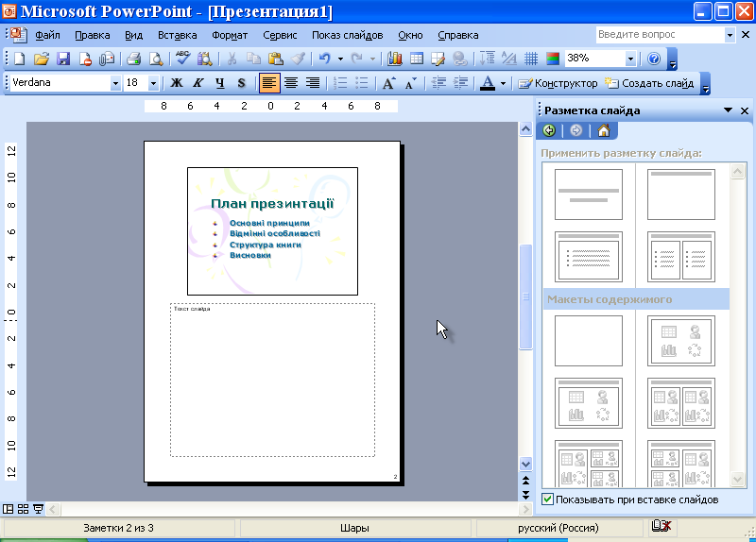Toggle bold formatting (Ж button)

click(x=177, y=83)
